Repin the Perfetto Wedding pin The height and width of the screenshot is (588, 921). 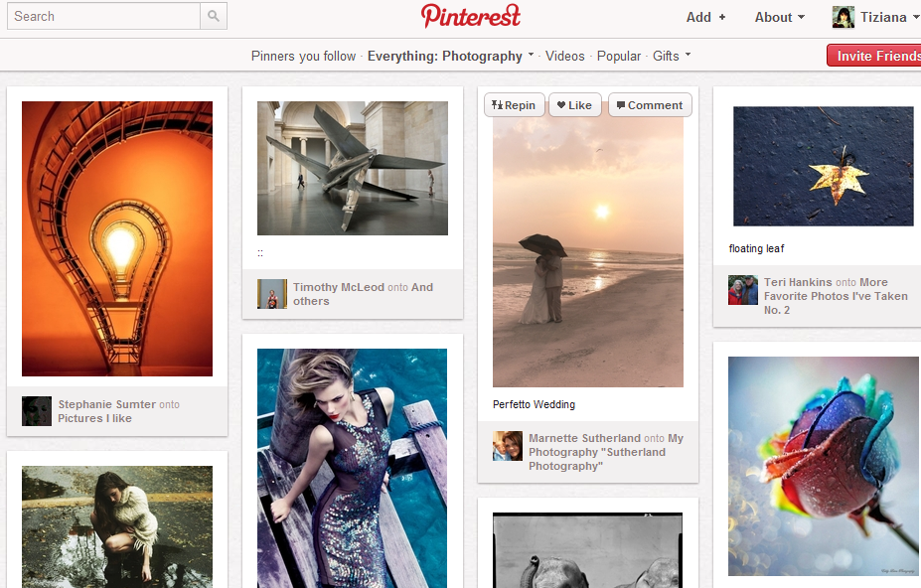tap(514, 105)
